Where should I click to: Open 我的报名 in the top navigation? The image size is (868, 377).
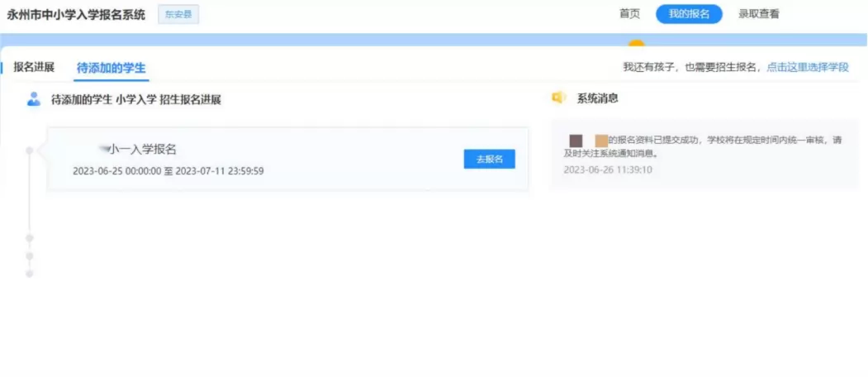point(689,14)
